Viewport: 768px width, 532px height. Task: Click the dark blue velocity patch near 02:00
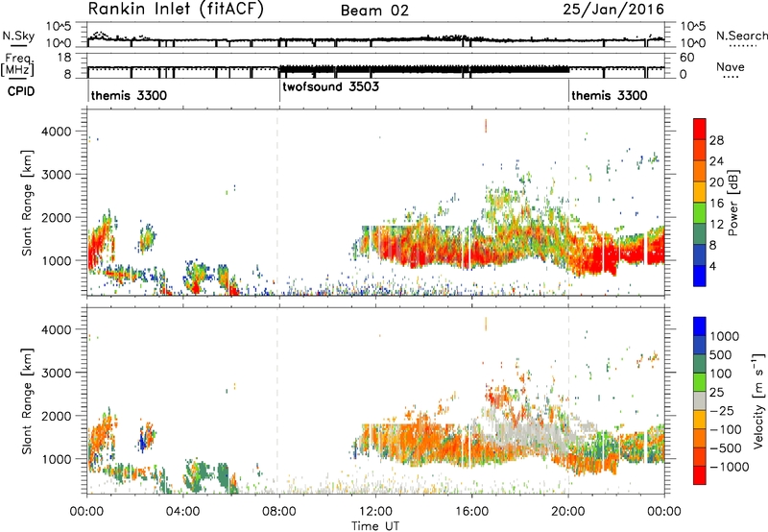[x=142, y=440]
